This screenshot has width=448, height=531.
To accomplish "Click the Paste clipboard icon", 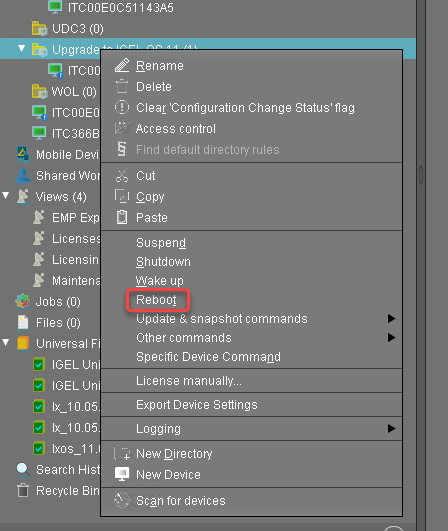I will (x=122, y=217).
